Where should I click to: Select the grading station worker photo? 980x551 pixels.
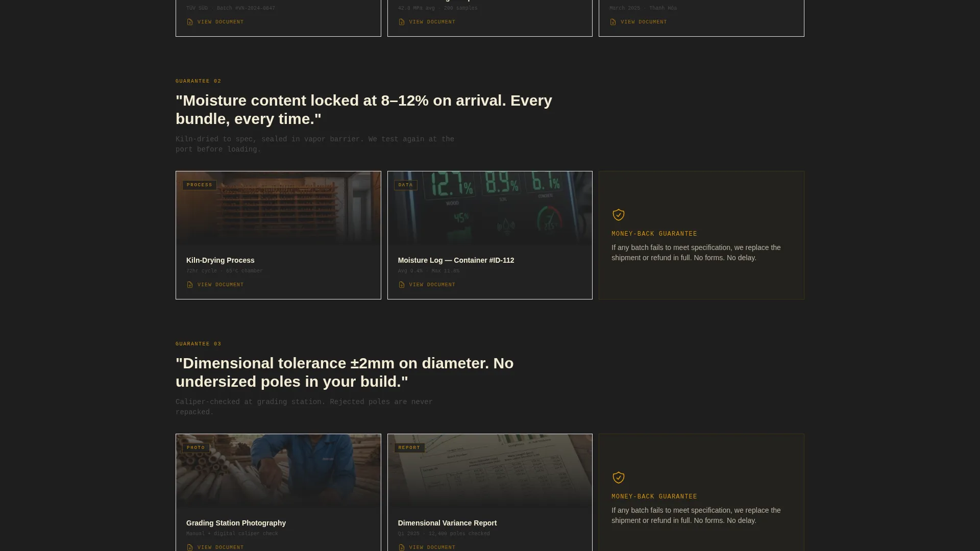pyautogui.click(x=278, y=471)
